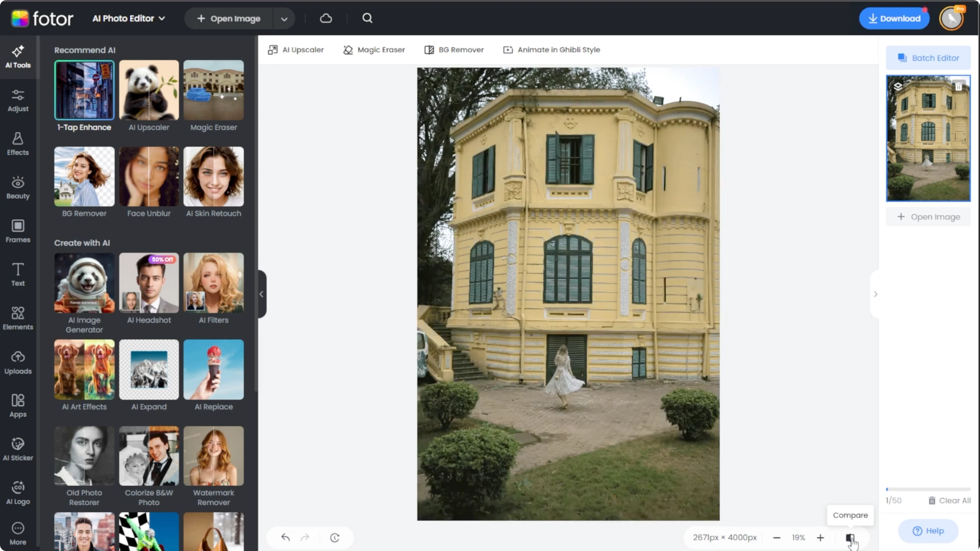Open the Colorize B&W Photo tool

[149, 467]
